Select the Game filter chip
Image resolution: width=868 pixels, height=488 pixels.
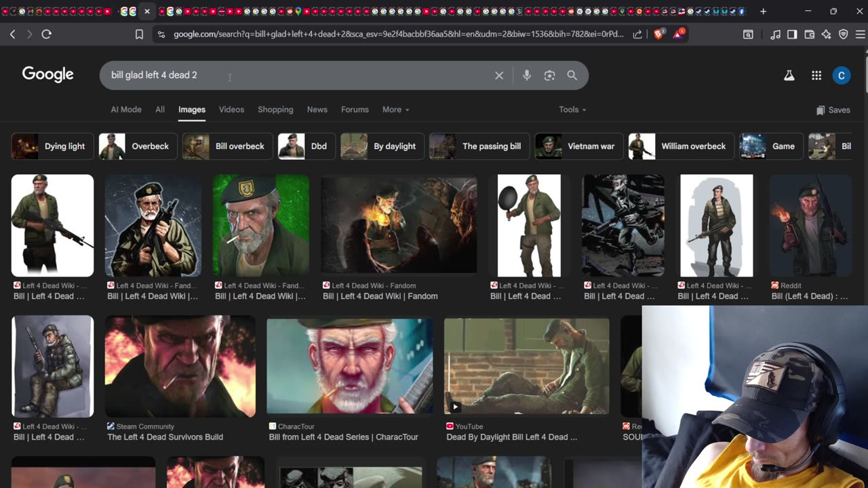click(771, 146)
